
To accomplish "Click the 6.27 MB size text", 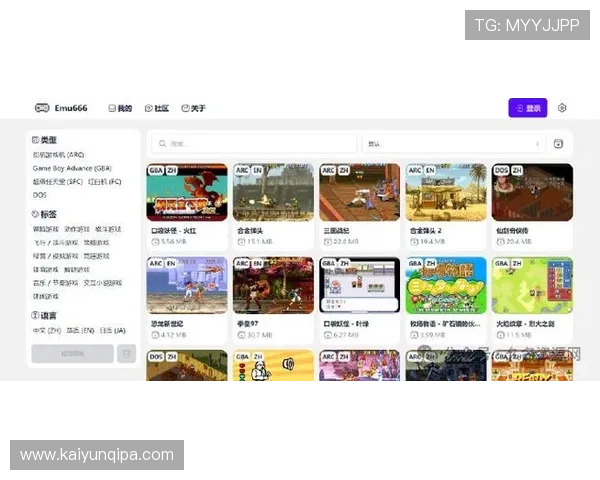I will click(x=346, y=335).
